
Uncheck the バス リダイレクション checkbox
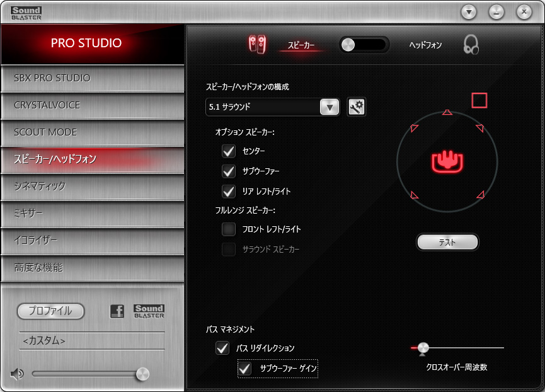point(222,348)
